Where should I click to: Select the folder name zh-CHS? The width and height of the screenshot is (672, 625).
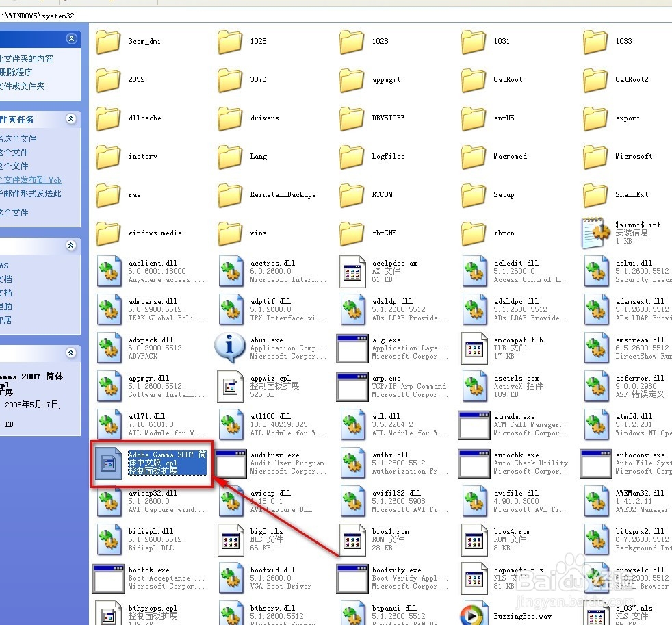(384, 233)
